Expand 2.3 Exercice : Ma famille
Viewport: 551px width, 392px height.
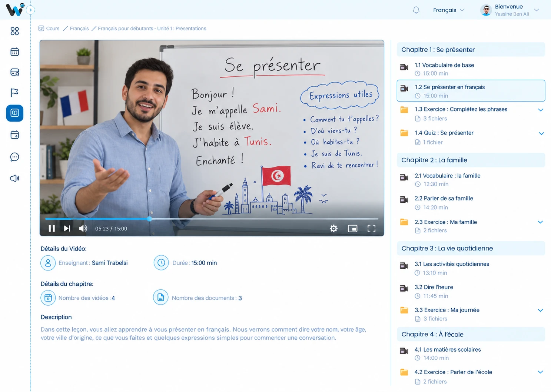coord(540,222)
